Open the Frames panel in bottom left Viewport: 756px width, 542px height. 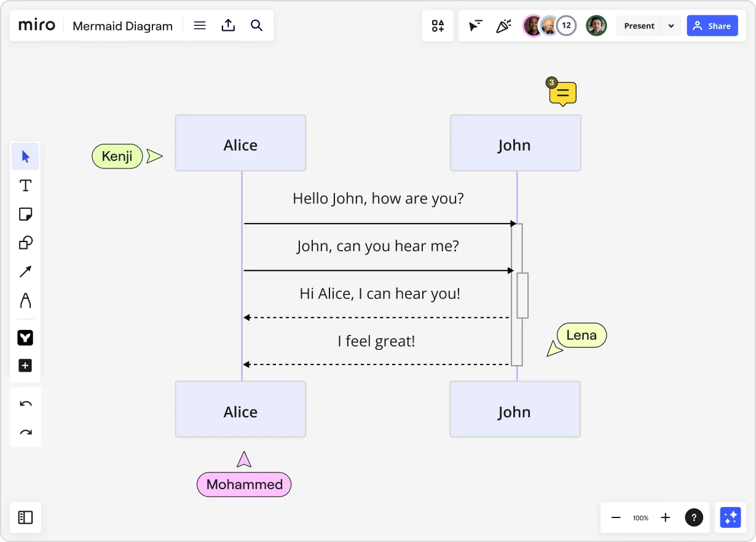25,517
